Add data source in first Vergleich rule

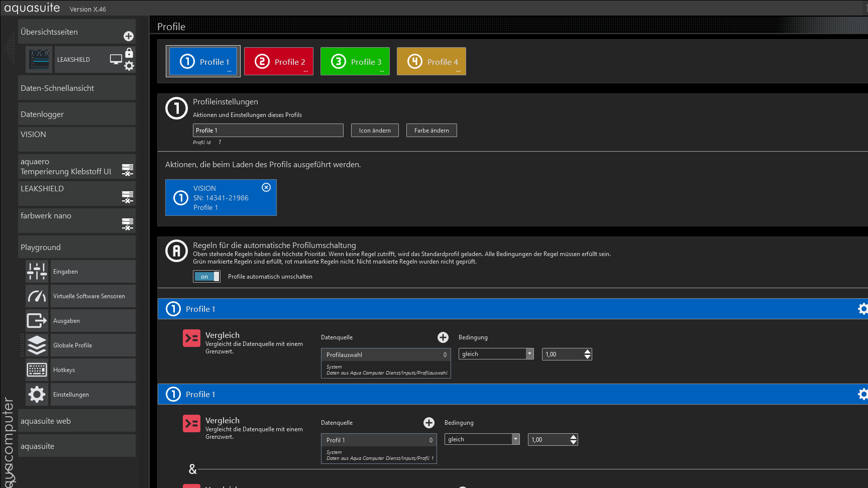pyautogui.click(x=443, y=337)
